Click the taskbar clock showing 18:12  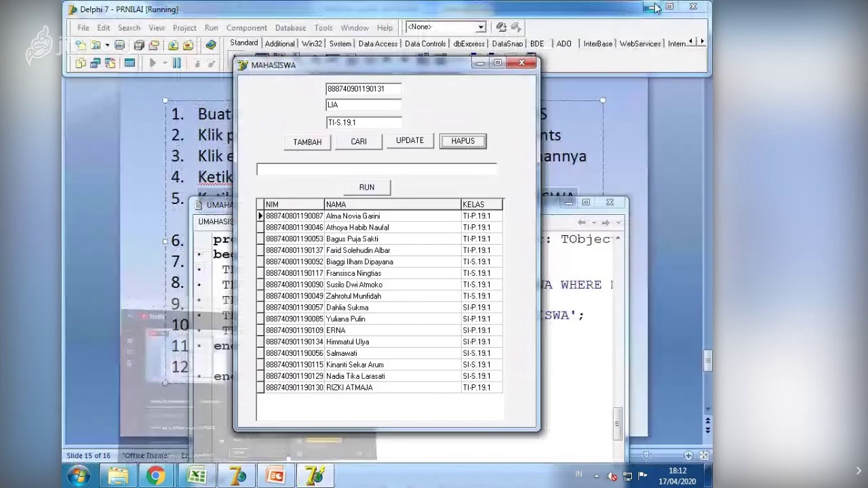677,476
